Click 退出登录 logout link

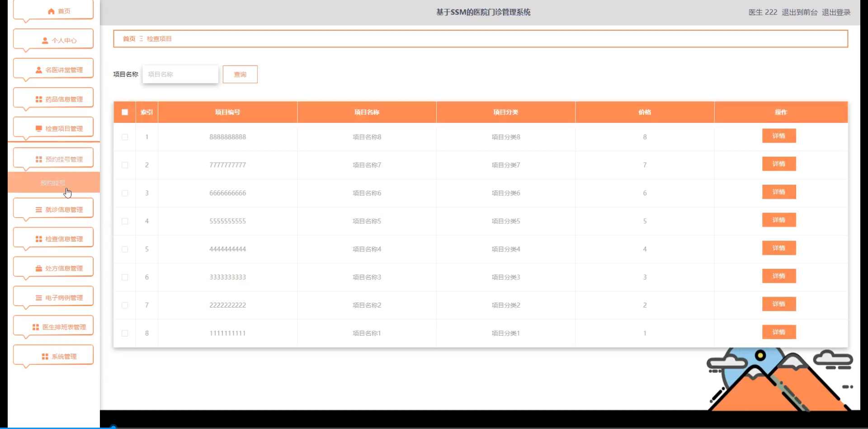tap(836, 12)
